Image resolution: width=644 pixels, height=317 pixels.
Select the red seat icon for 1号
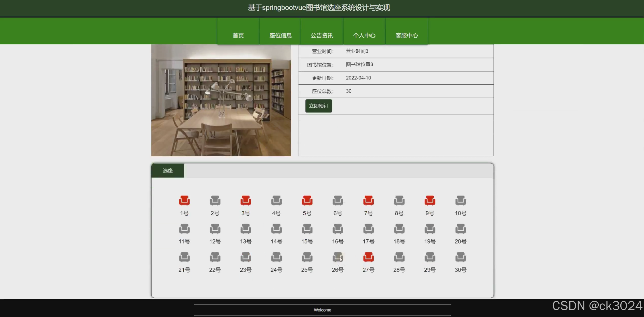coord(184,201)
